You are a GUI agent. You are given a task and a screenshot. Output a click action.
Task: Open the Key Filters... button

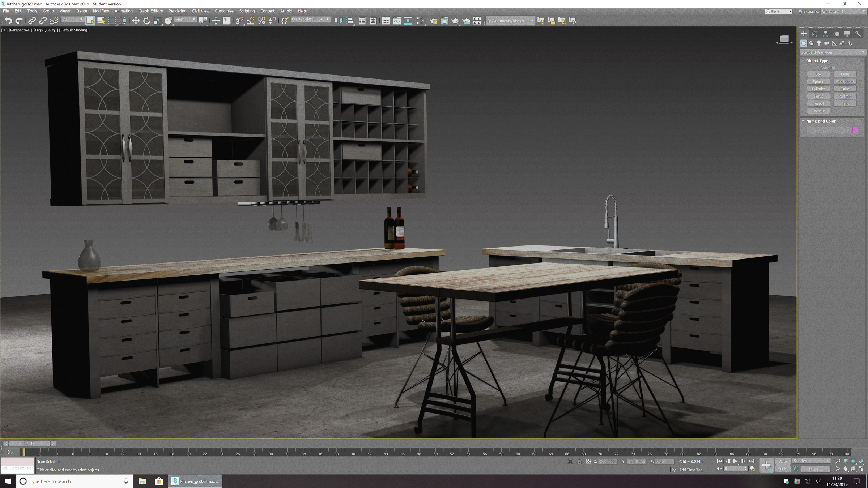(815, 469)
